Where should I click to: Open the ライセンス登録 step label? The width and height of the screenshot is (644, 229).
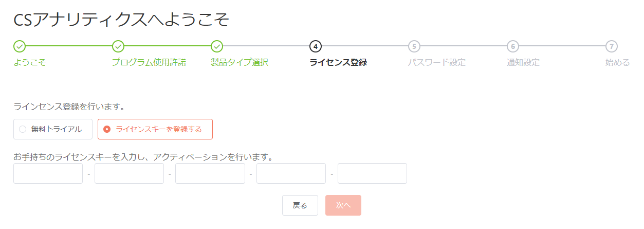338,63
